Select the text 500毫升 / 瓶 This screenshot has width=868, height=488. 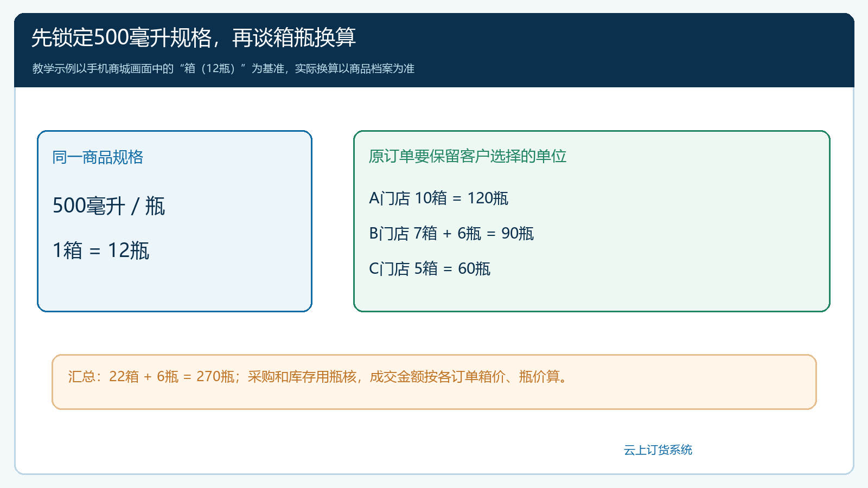(108, 206)
